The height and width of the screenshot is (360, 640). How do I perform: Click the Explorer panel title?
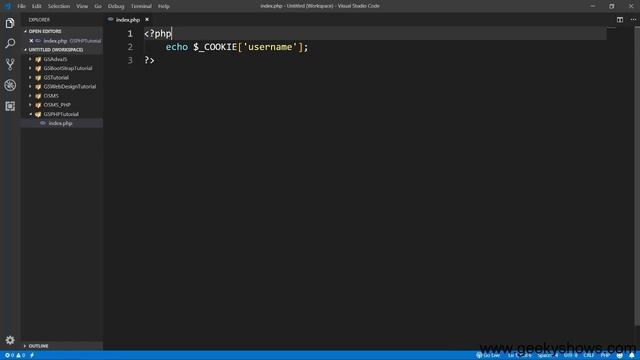pyautogui.click(x=39, y=20)
